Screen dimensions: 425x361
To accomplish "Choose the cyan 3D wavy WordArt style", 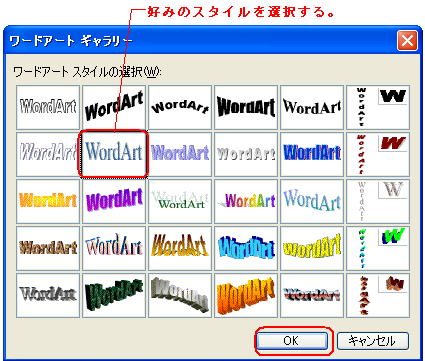I will coord(246,248).
